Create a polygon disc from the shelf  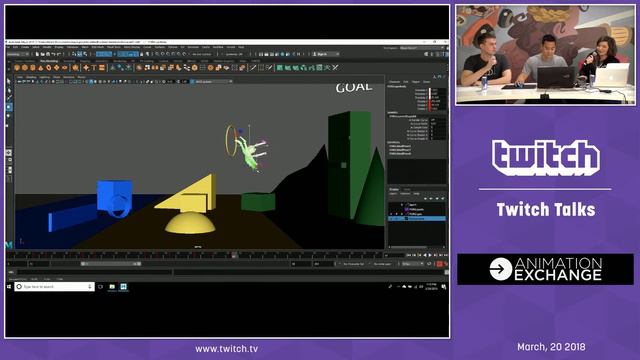64,68
